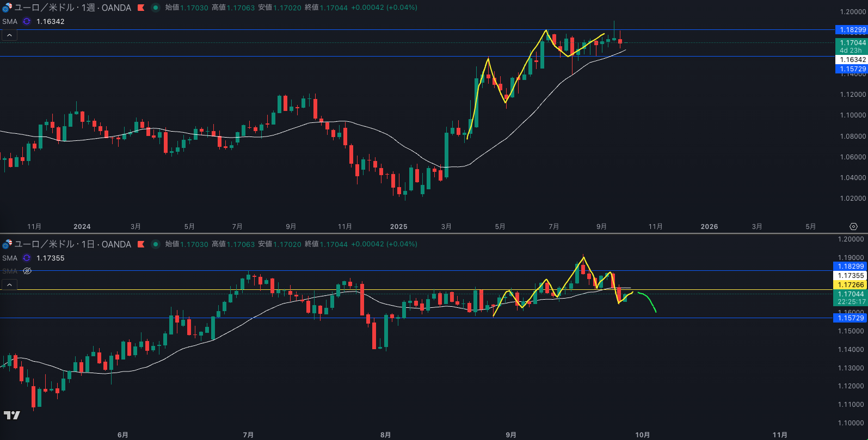Click the 1.18299 blue price label on weekly axis

851,30
